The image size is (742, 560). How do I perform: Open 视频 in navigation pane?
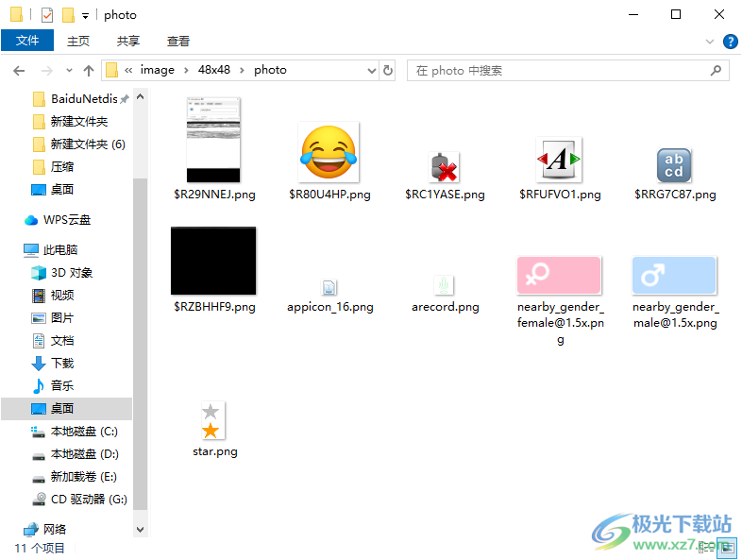(53, 296)
